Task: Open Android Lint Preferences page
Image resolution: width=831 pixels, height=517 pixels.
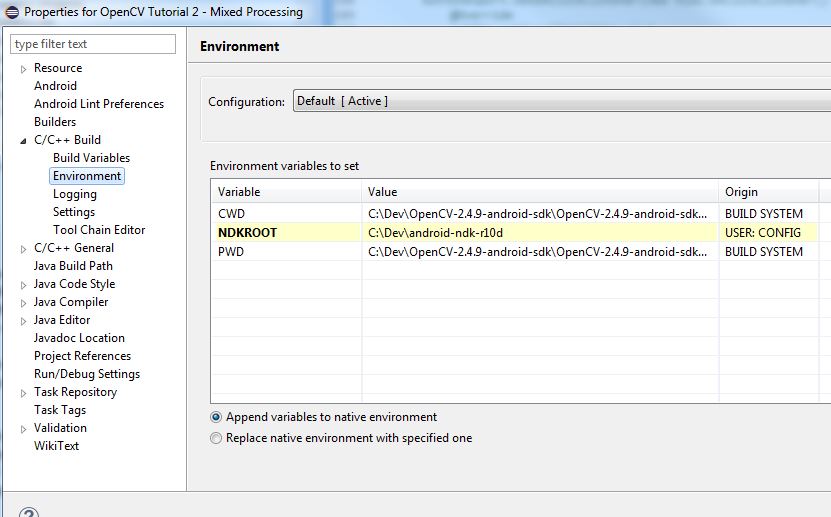Action: 99,104
